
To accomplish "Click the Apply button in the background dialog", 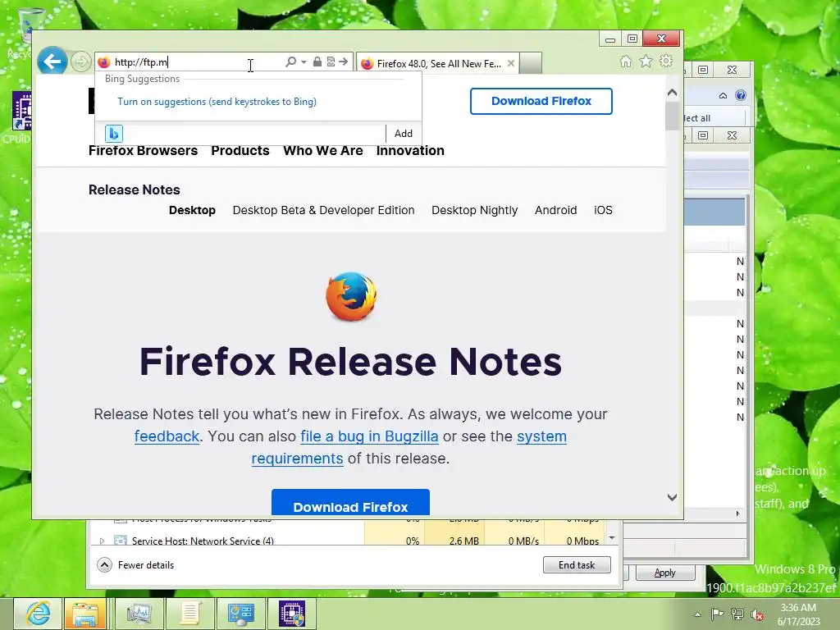I will tap(664, 573).
